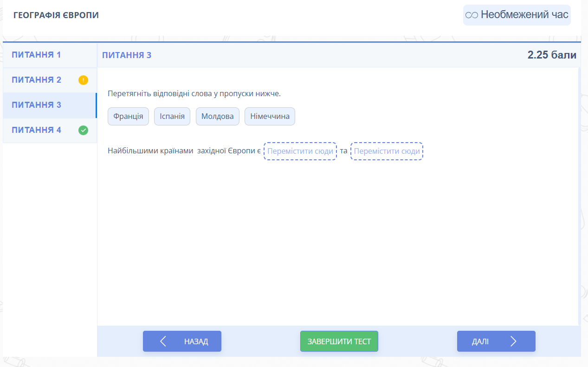Image resolution: width=588 pixels, height=367 pixels.
Task: Click the infinity icon near Необмежений час
Action: click(x=472, y=15)
